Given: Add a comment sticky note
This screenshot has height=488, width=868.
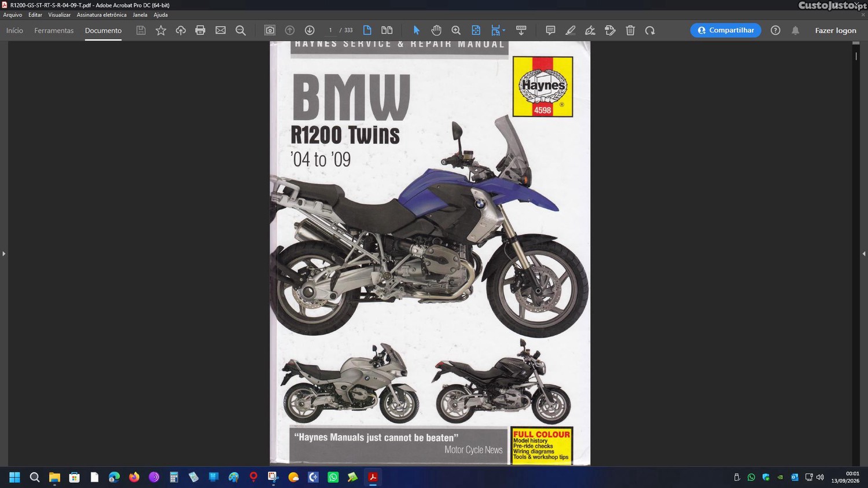Looking at the screenshot, I should [550, 30].
